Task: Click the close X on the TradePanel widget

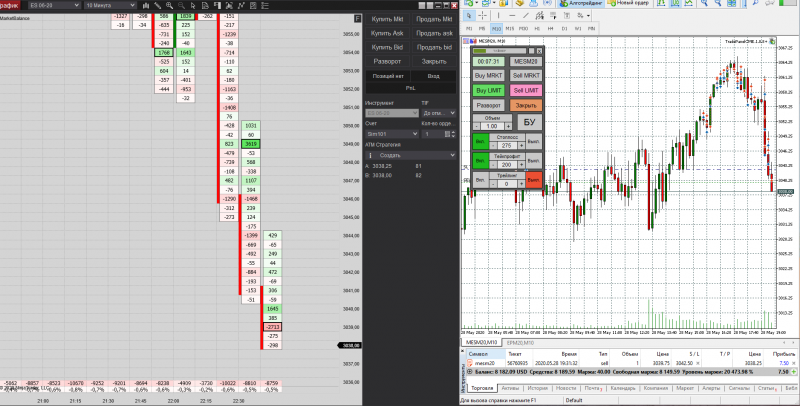Action: pyautogui.click(x=539, y=51)
